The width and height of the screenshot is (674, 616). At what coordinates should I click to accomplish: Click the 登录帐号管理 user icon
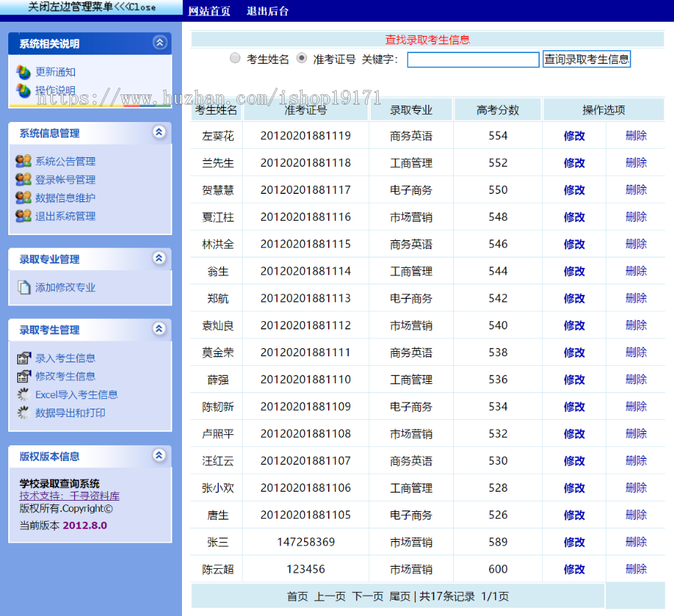click(x=24, y=179)
